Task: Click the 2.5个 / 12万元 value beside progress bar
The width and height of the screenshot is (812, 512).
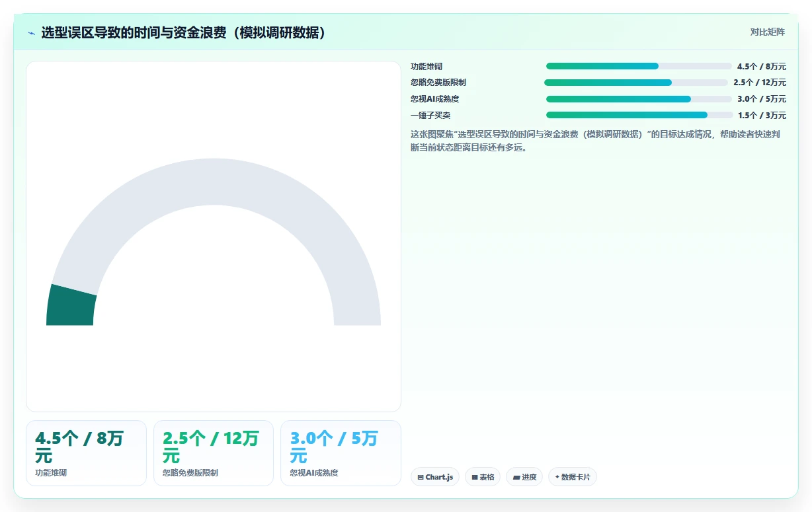Action: 760,83
